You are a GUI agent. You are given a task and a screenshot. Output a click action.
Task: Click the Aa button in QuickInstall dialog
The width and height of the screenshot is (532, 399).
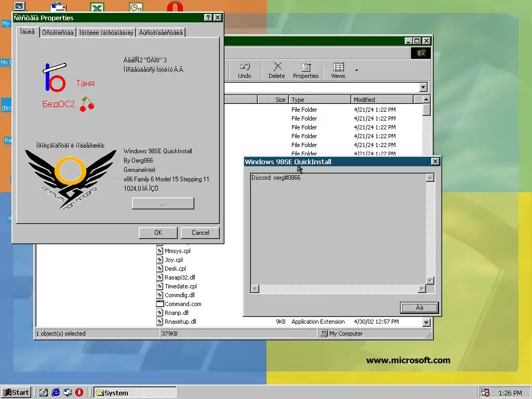419,308
